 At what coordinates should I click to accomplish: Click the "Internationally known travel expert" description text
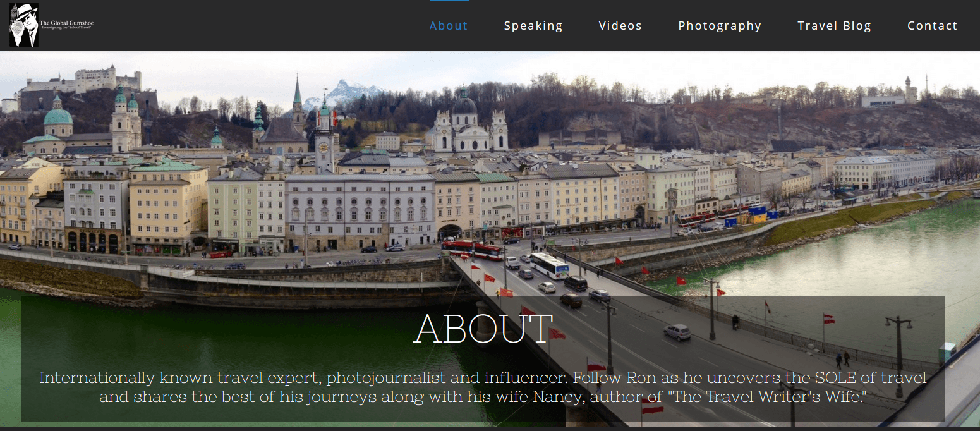tap(483, 387)
